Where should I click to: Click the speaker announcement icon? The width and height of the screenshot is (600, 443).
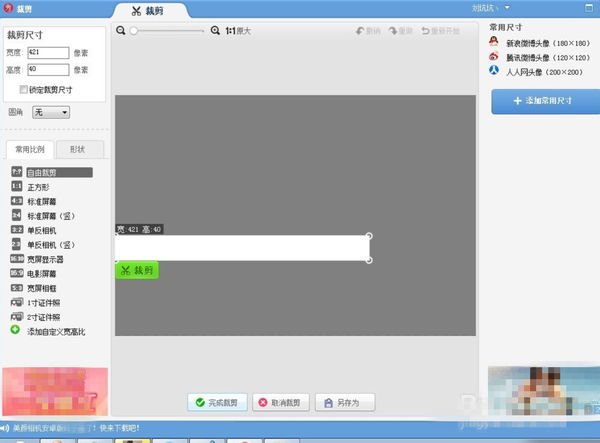[x=5, y=428]
